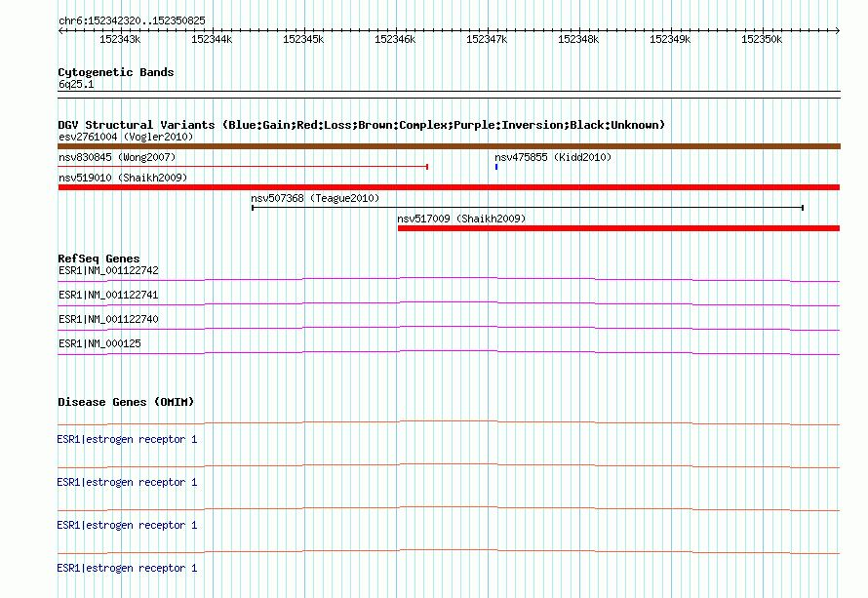Click the ESR1|NM_001122742 transcript label
The image size is (868, 598).
(108, 271)
